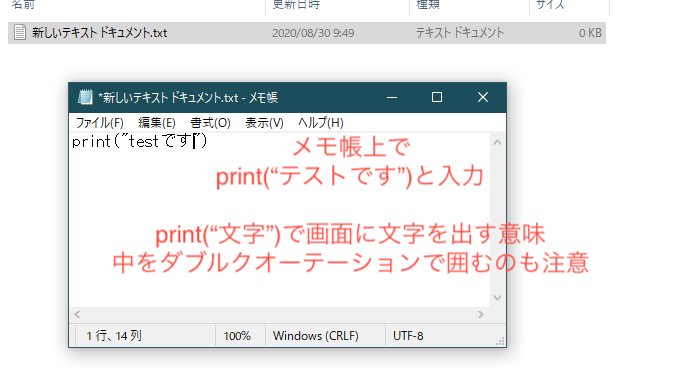Open the 書式(O) menu

210,123
